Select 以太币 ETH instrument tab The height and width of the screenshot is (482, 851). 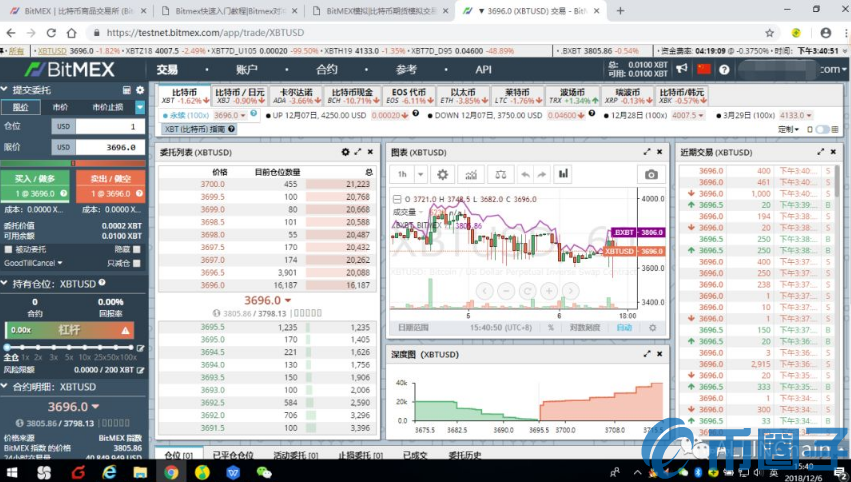463,96
